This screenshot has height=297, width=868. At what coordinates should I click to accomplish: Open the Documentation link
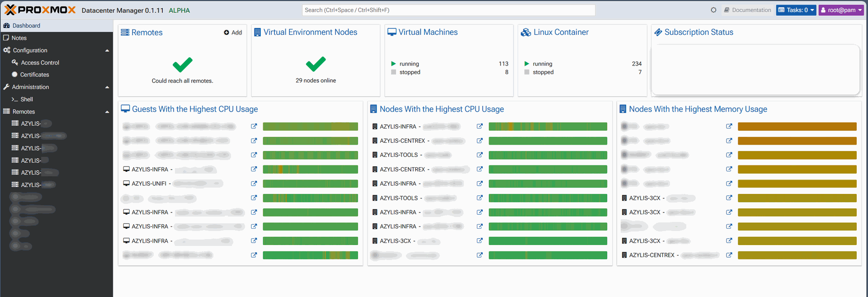point(747,10)
